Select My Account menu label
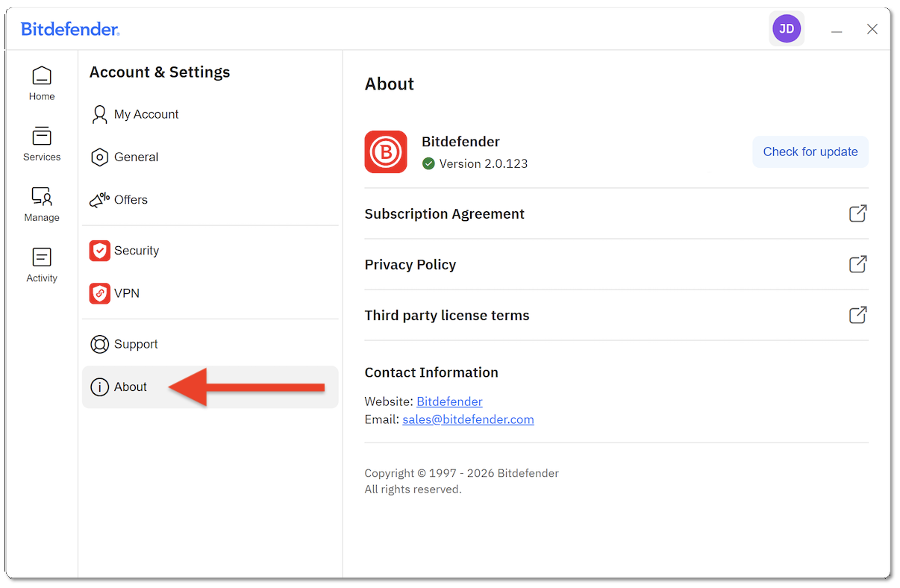900x588 pixels. tap(146, 114)
